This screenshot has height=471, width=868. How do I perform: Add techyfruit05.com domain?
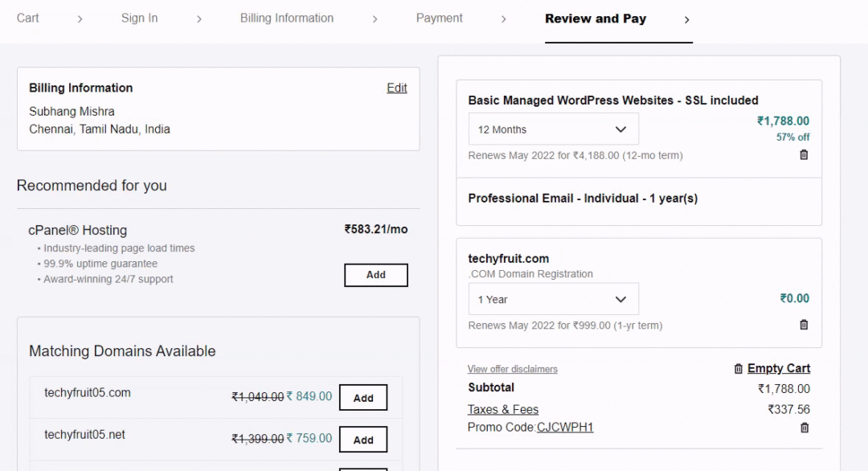click(x=363, y=397)
